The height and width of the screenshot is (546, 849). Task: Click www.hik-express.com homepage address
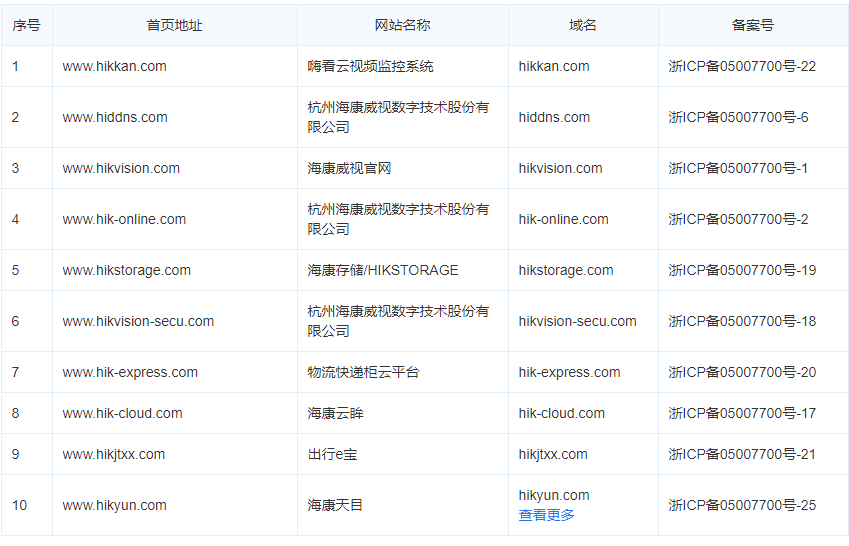click(130, 372)
